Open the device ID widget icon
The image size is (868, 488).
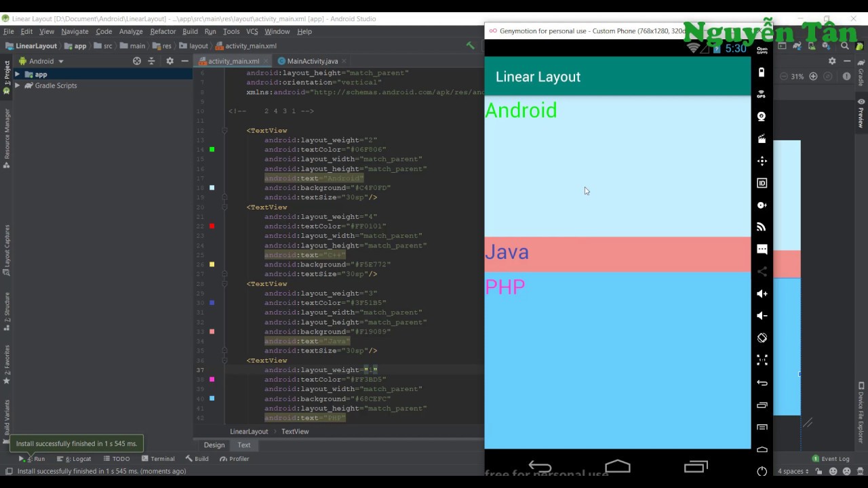762,183
